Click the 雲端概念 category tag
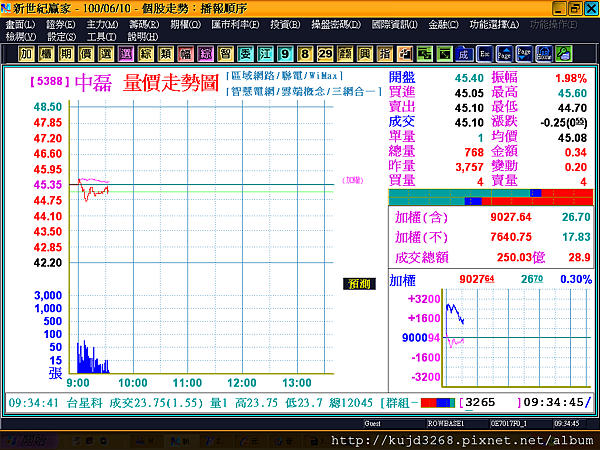Image resolution: width=600 pixels, height=450 pixels. coord(303,92)
